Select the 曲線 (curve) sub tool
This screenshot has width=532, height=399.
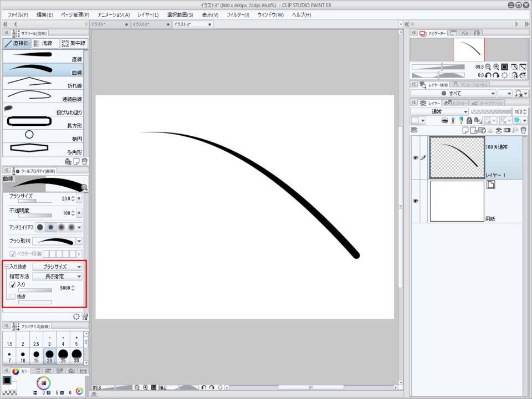coord(43,70)
